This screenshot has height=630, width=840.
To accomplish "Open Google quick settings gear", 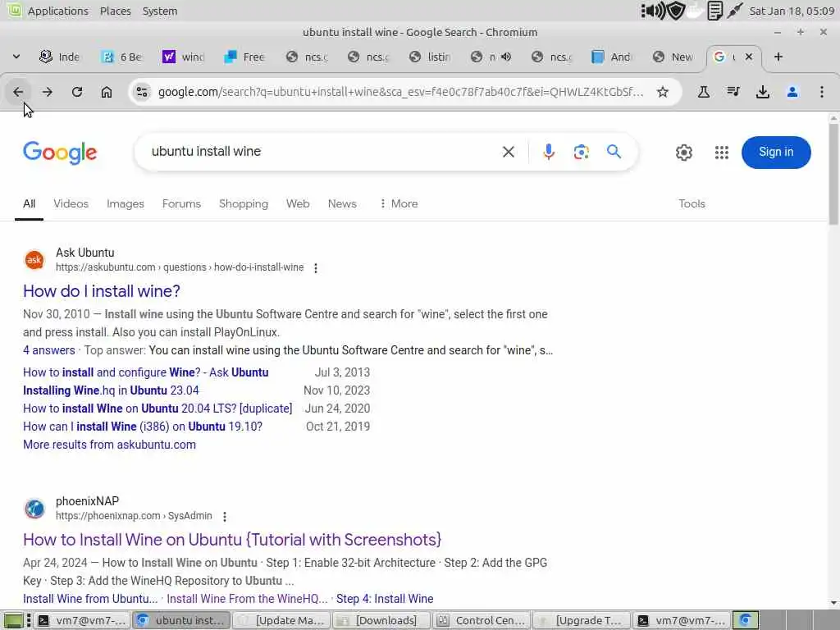I will [683, 153].
